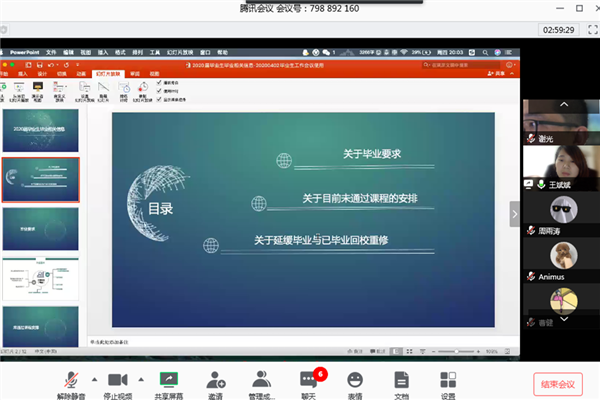
Task: Click the undo arrow in PowerPoint
Action: 51,65
